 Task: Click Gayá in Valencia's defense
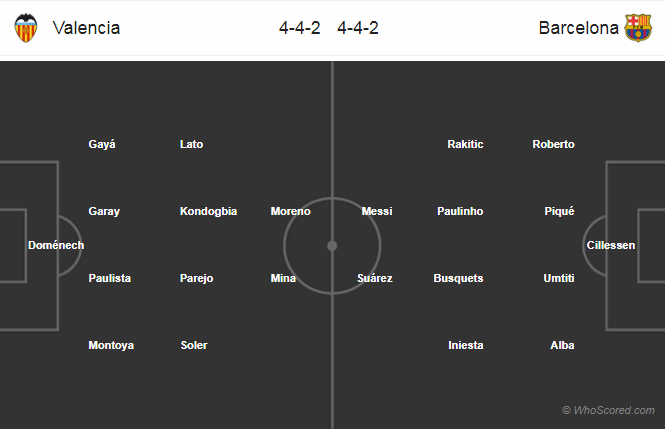102,145
